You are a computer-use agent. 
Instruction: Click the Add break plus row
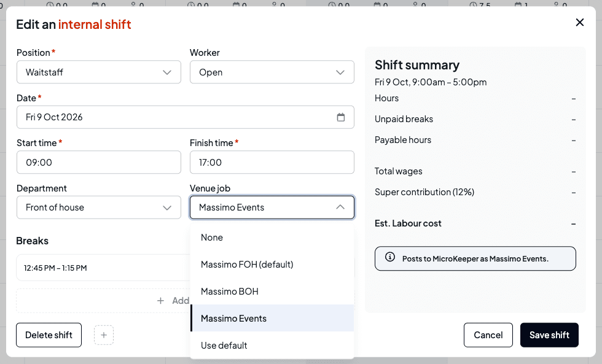(x=103, y=301)
